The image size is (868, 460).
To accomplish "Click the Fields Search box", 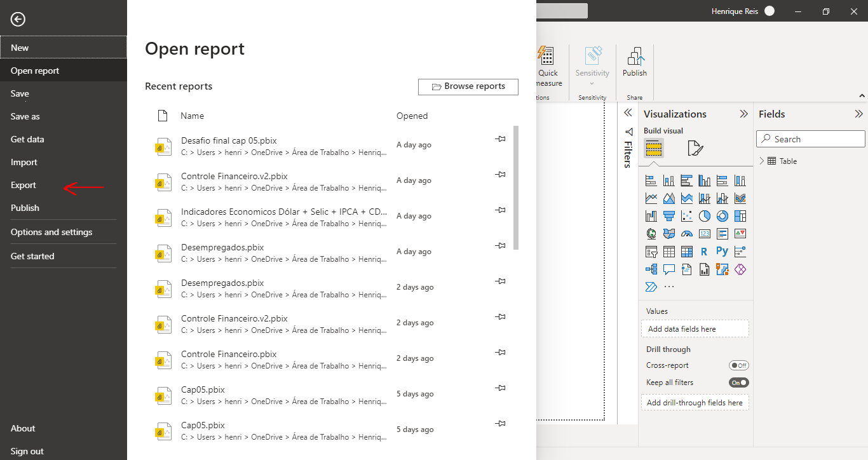I will click(x=811, y=139).
